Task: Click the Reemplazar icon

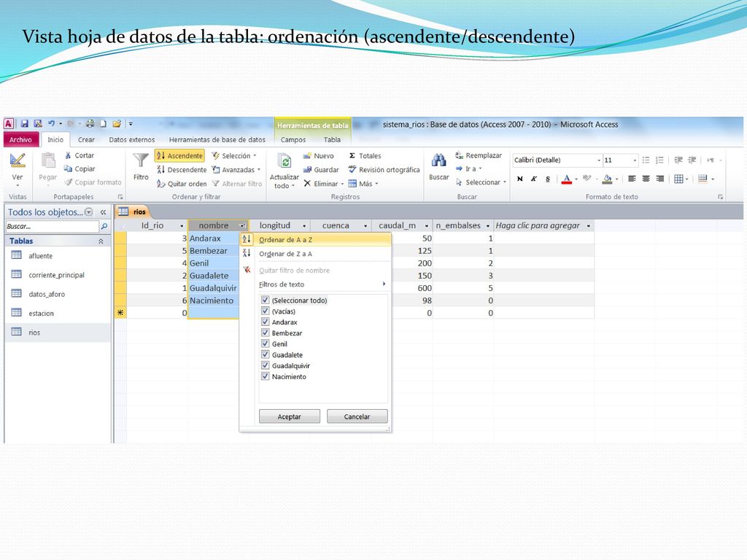Action: [460, 155]
